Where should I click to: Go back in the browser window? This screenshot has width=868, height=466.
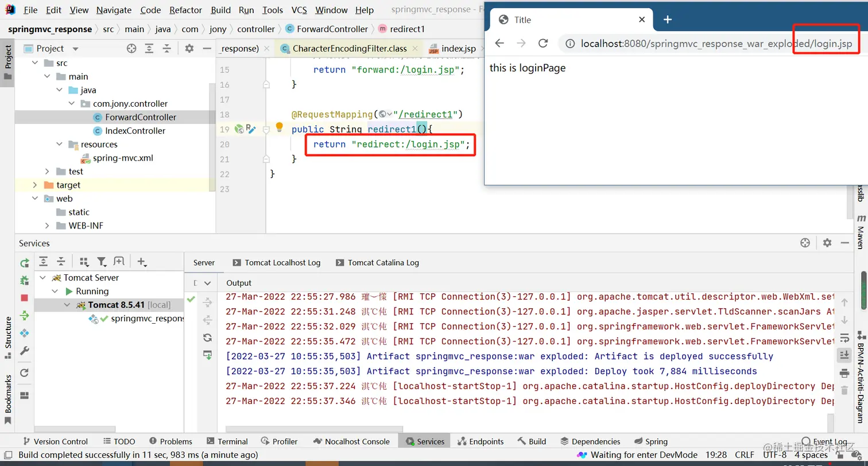(x=499, y=44)
